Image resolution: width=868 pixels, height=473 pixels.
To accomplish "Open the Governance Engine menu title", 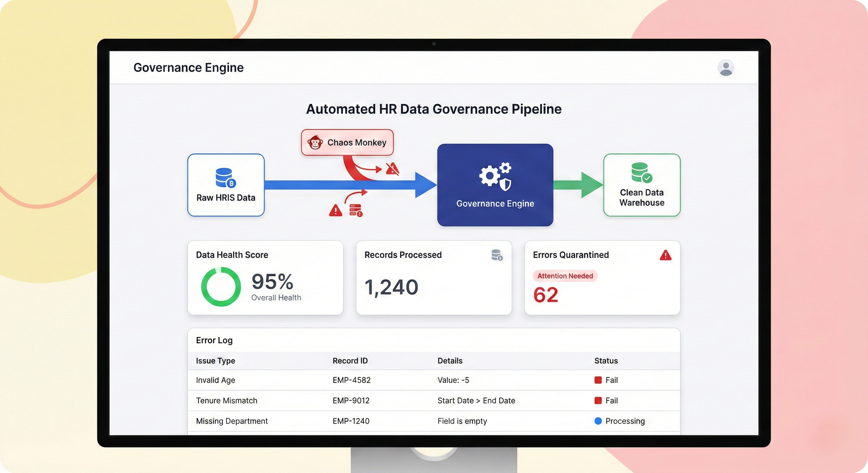I will [188, 67].
